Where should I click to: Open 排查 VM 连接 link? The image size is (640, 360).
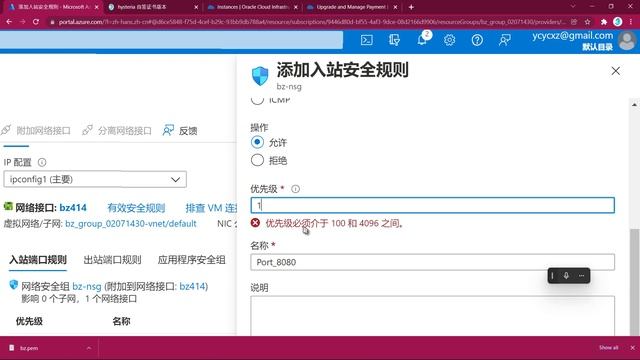click(211, 208)
